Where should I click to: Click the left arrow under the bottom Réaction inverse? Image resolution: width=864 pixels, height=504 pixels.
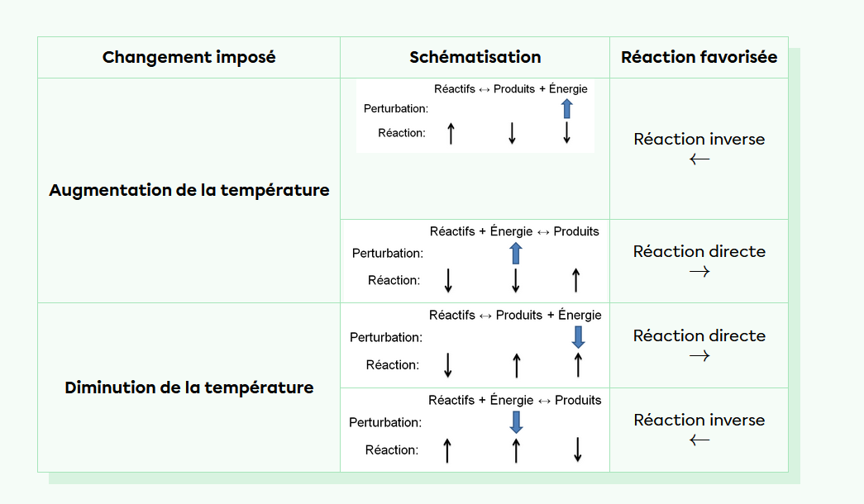tap(699, 440)
